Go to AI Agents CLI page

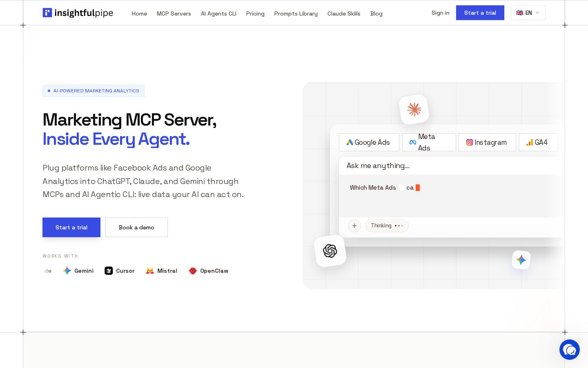[218, 13]
